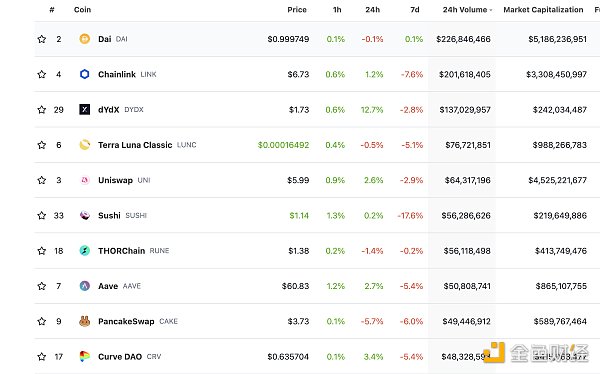Open the Sushi coin page link
This screenshot has height=374, width=600.
tap(109, 215)
